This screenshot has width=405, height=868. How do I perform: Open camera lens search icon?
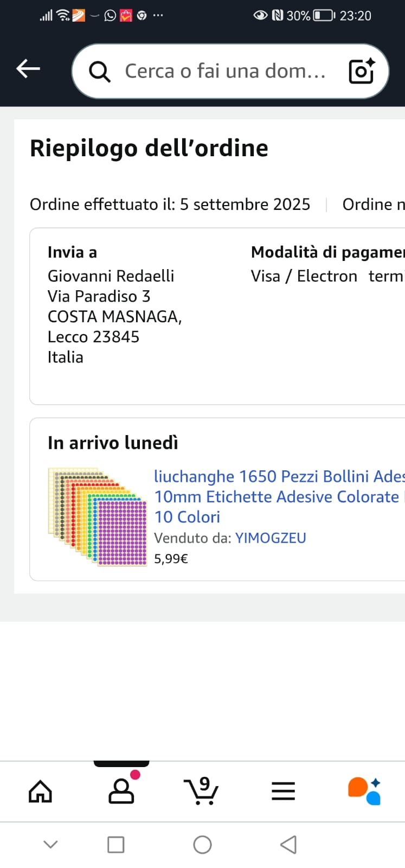tap(362, 71)
